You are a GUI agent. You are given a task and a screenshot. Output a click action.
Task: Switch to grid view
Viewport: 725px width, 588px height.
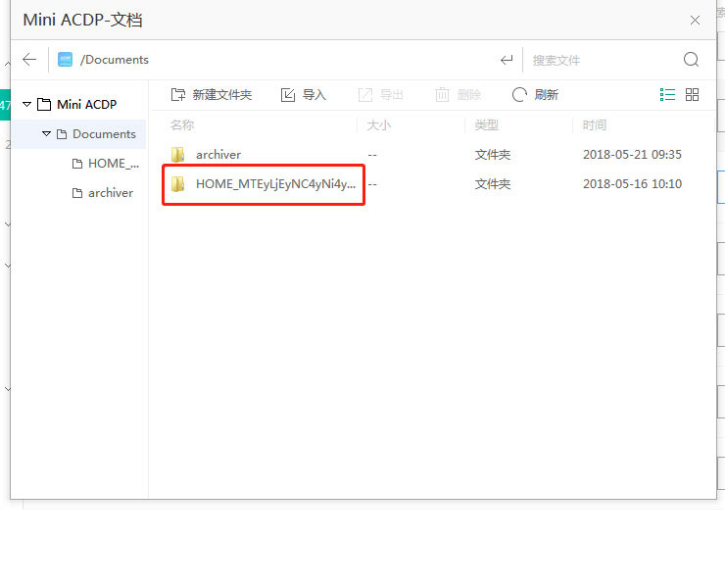coord(692,94)
